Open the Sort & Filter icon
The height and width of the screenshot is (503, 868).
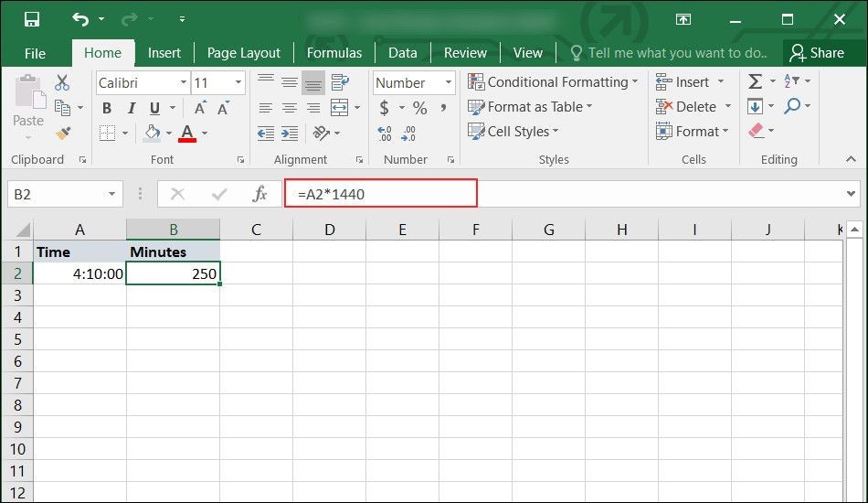pyautogui.click(x=792, y=82)
